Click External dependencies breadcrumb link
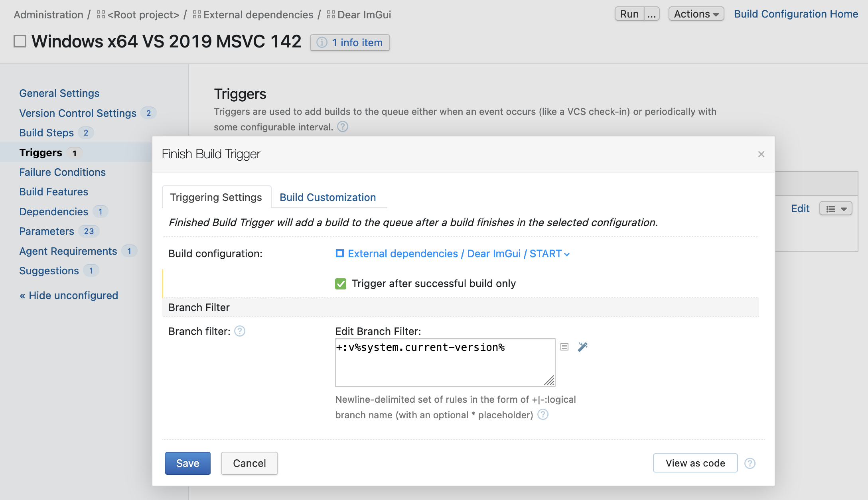868x500 pixels. tap(258, 15)
